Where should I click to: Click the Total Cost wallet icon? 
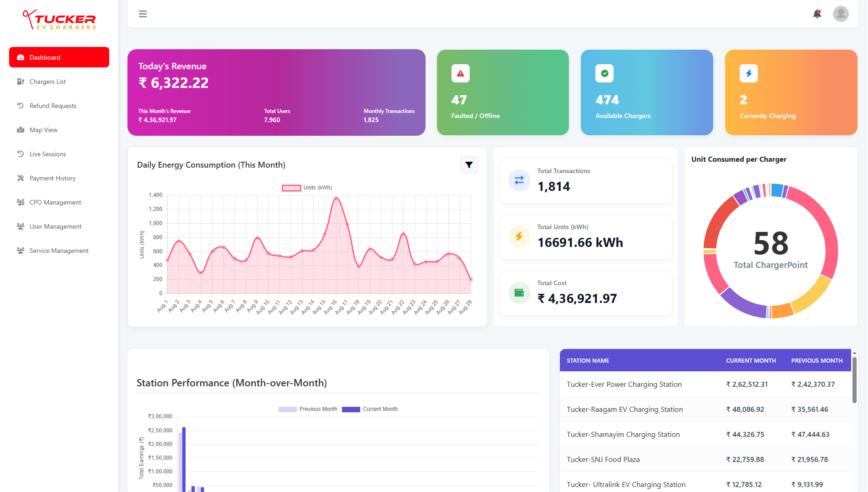tap(519, 292)
